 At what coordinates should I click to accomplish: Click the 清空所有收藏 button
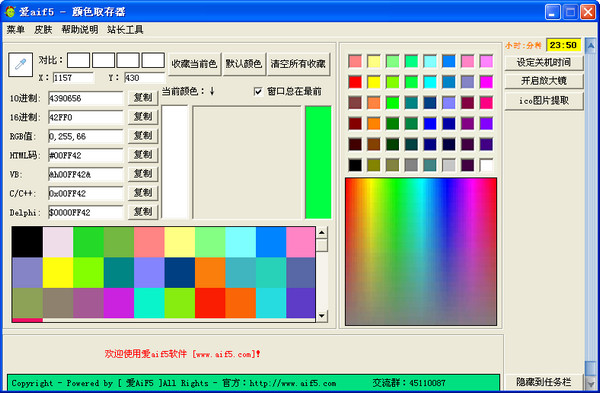[298, 64]
